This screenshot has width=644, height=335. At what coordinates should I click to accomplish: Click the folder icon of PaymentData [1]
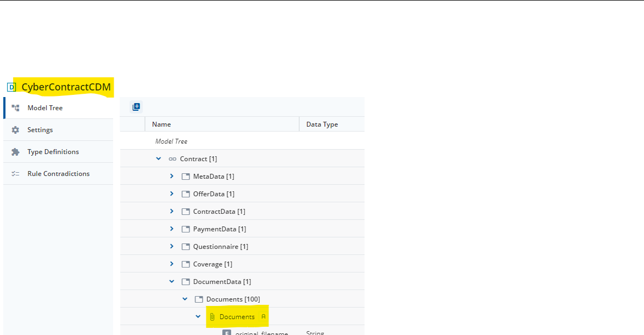pyautogui.click(x=186, y=229)
